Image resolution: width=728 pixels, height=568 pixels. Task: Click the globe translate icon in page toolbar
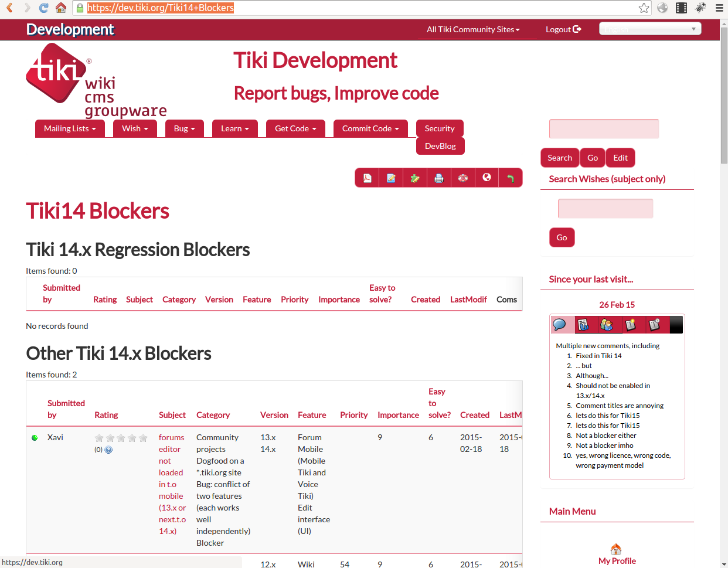click(x=487, y=178)
